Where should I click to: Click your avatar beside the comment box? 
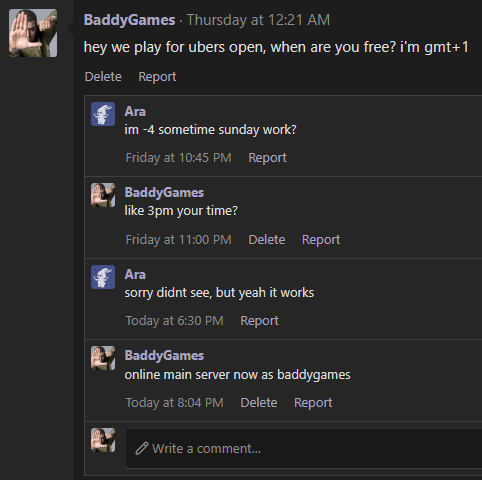pyautogui.click(x=103, y=440)
